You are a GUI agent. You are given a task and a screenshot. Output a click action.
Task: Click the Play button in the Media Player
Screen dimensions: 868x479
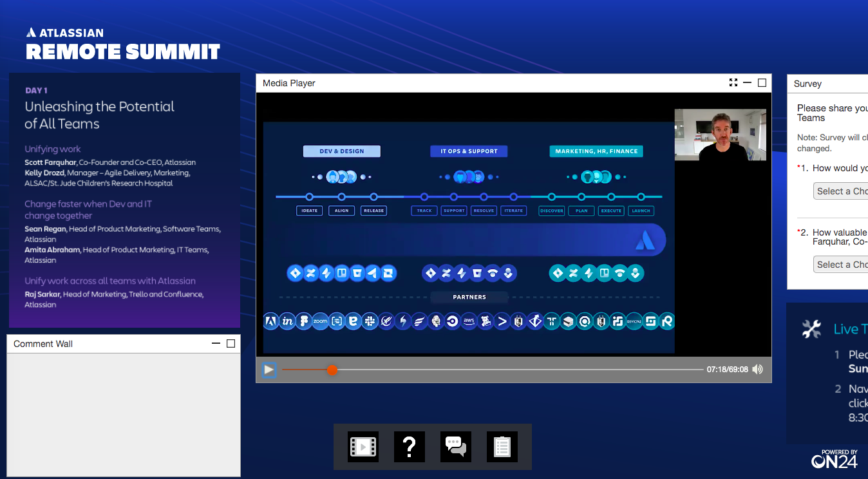tap(269, 370)
